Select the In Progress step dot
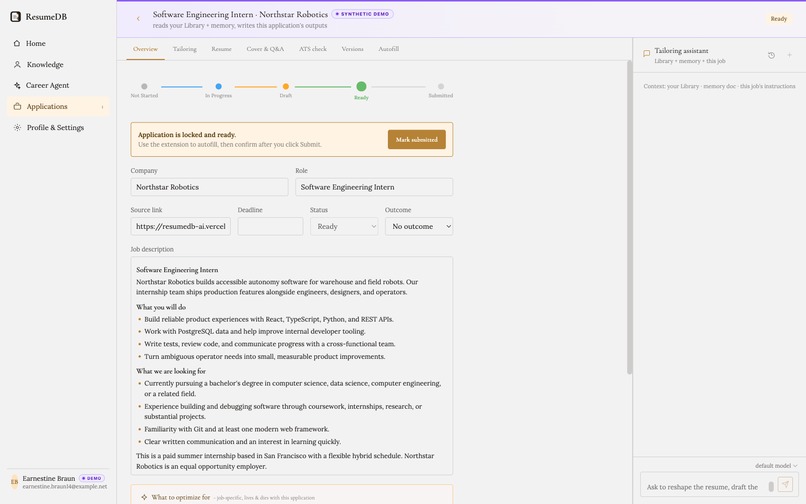The image size is (806, 504). tap(218, 86)
